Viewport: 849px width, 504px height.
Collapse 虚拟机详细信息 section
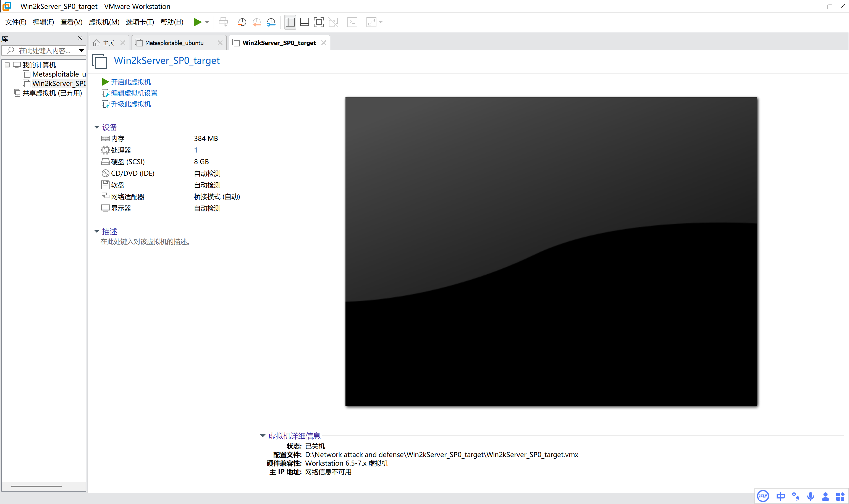click(x=263, y=436)
